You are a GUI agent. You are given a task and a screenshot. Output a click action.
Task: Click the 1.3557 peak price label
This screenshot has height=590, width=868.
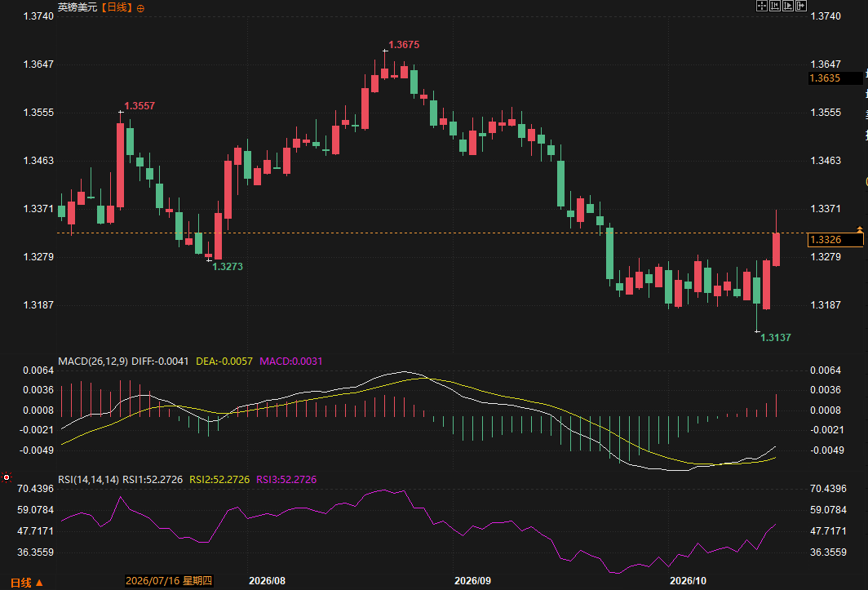tap(139, 106)
